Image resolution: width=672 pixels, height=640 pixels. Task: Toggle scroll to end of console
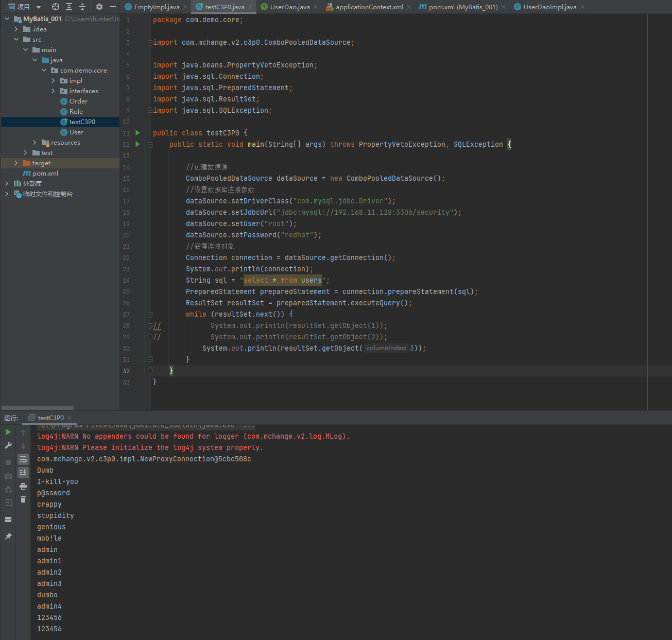pyautogui.click(x=23, y=472)
